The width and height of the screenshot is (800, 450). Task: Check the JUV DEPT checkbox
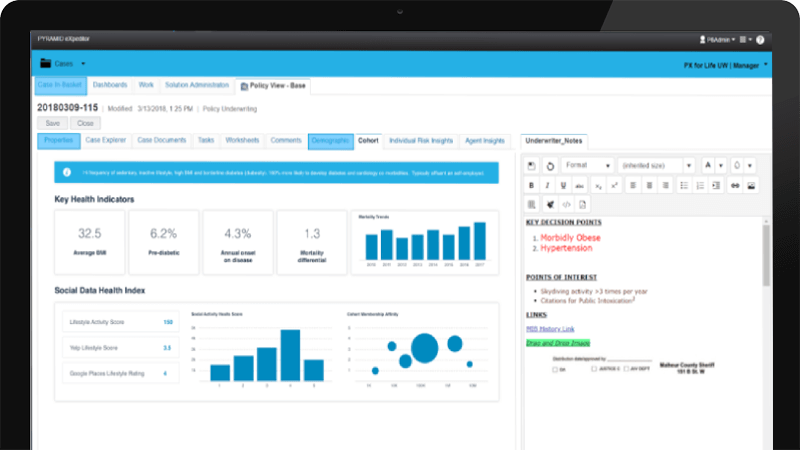pos(626,368)
